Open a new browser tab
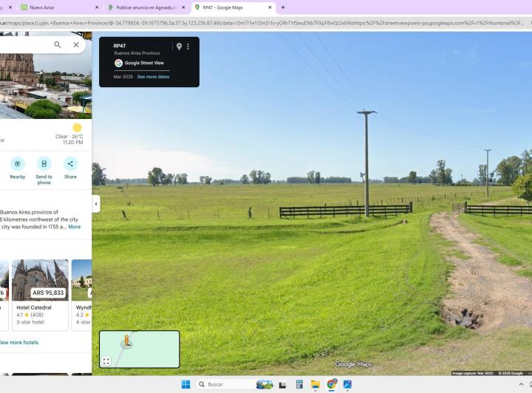The width and height of the screenshot is (532, 393). [283, 7]
